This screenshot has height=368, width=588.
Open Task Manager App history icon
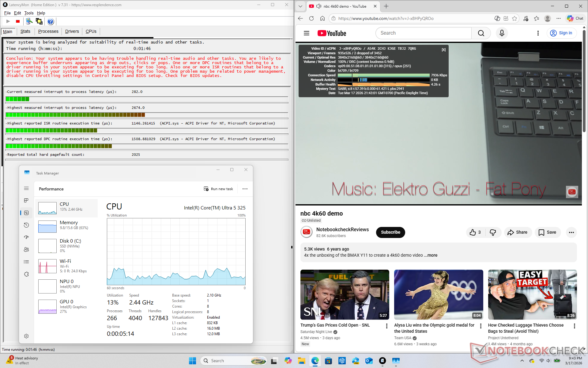pyautogui.click(x=26, y=225)
